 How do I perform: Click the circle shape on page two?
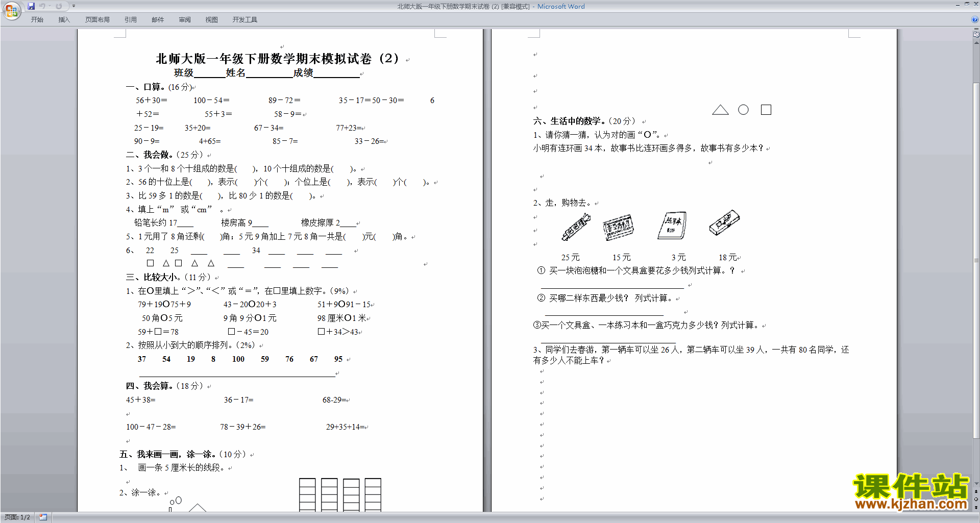click(x=743, y=110)
